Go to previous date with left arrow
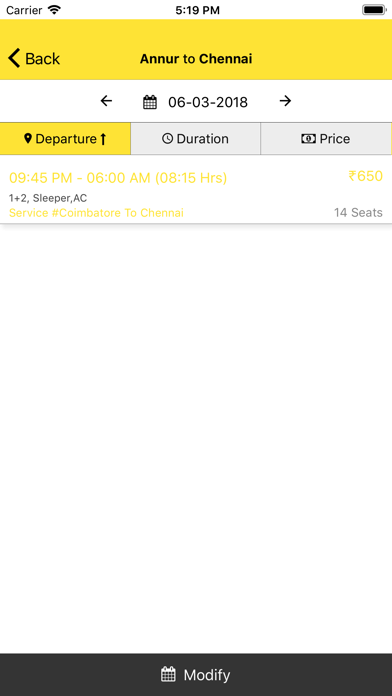Screen dimensions: 392x696 pos(106,101)
